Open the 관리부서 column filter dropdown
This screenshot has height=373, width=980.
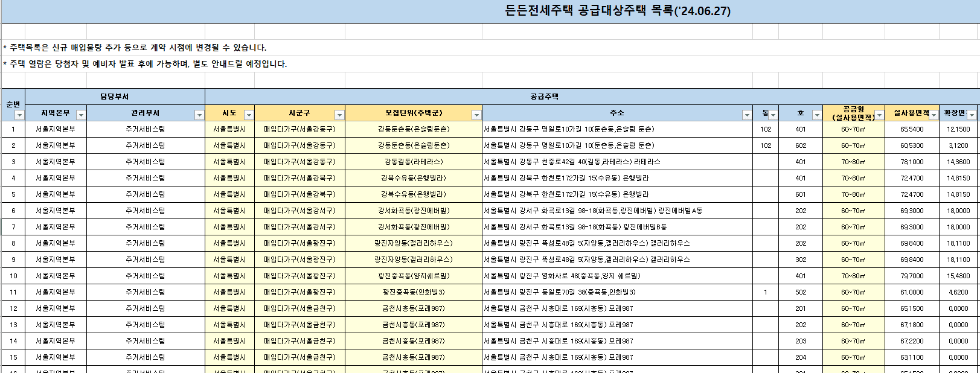click(x=199, y=115)
